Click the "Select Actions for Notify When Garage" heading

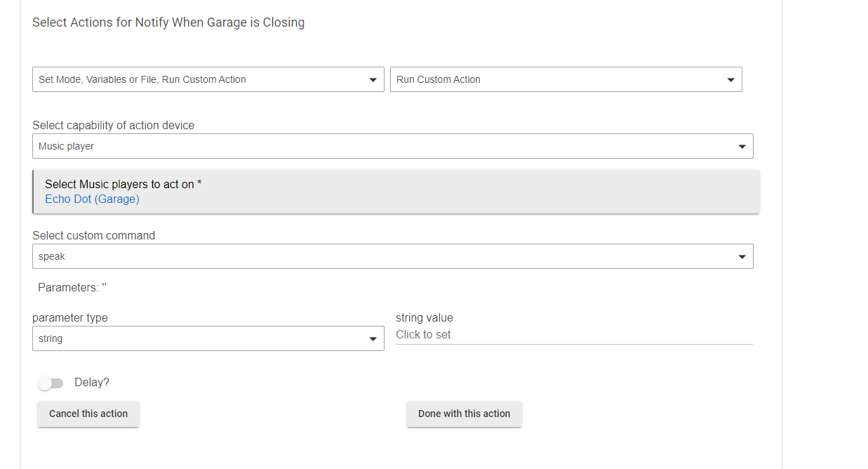click(168, 22)
